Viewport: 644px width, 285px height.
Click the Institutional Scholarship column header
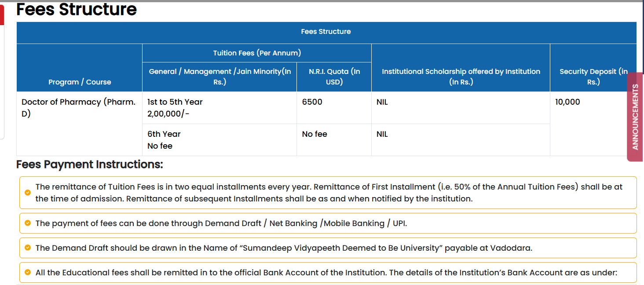[x=461, y=77]
